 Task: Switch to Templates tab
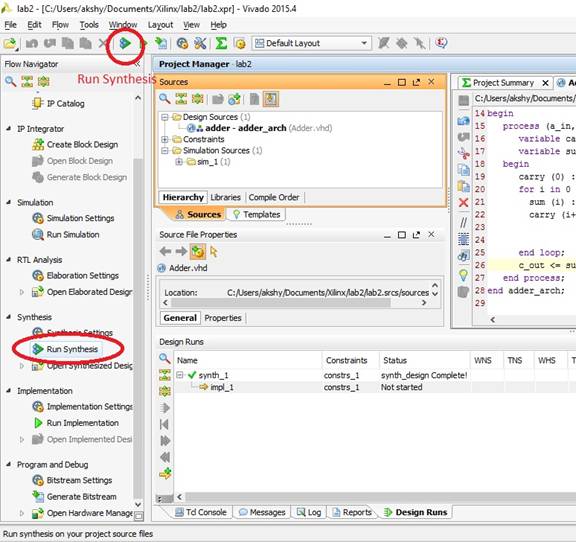pos(256,214)
